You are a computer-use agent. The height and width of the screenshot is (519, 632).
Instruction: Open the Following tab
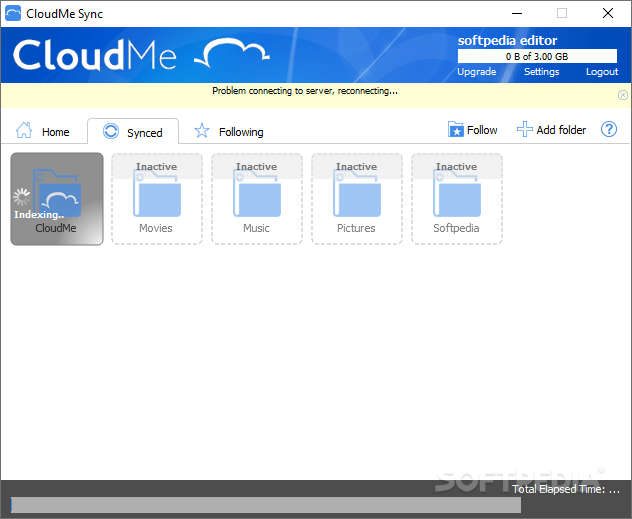pos(229,131)
